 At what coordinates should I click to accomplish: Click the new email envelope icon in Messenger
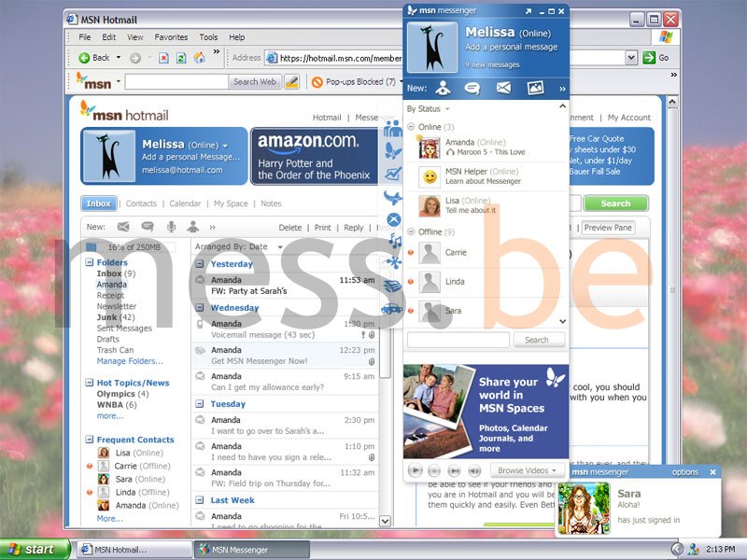coord(503,89)
